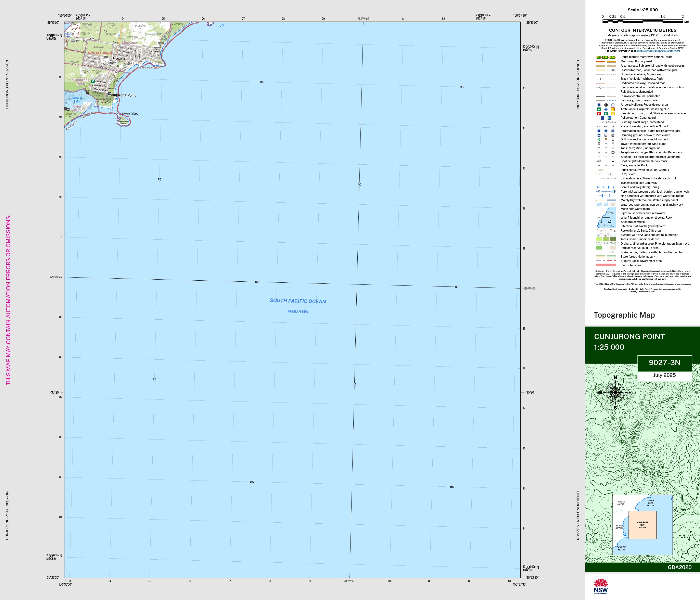Click the green rural Fire station icon on map
The width and height of the screenshot is (700, 600).
tap(93, 81)
